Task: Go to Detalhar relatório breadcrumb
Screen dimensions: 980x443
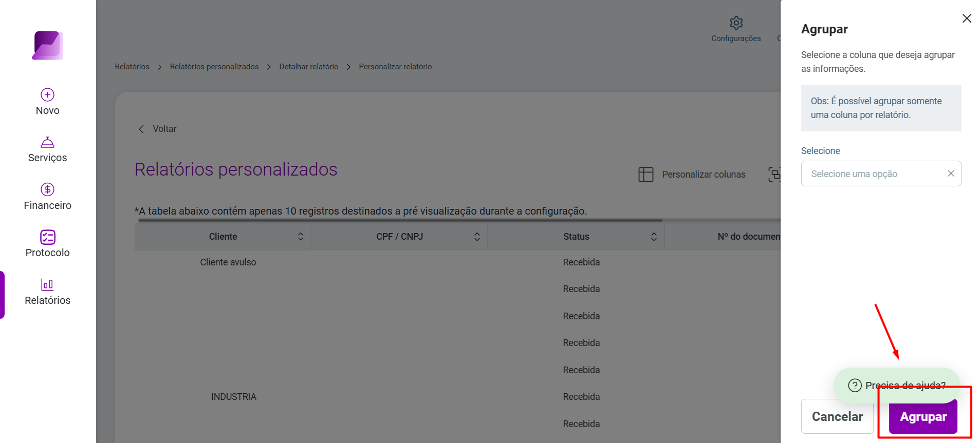Action: point(309,67)
